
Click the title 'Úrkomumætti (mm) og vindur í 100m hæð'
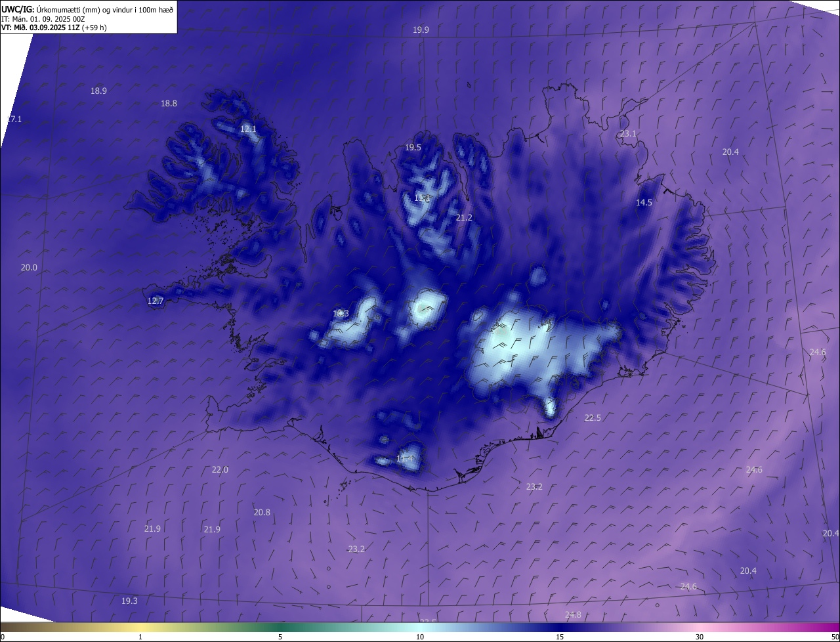point(105,10)
